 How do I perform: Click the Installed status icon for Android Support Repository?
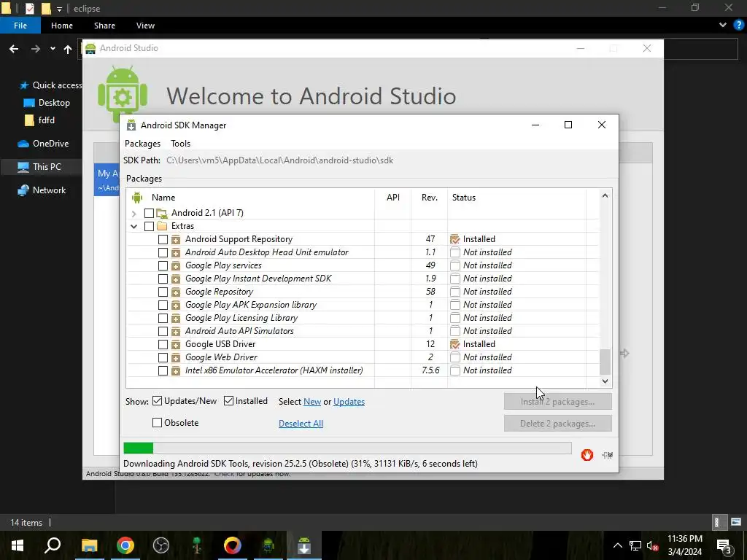(x=455, y=239)
